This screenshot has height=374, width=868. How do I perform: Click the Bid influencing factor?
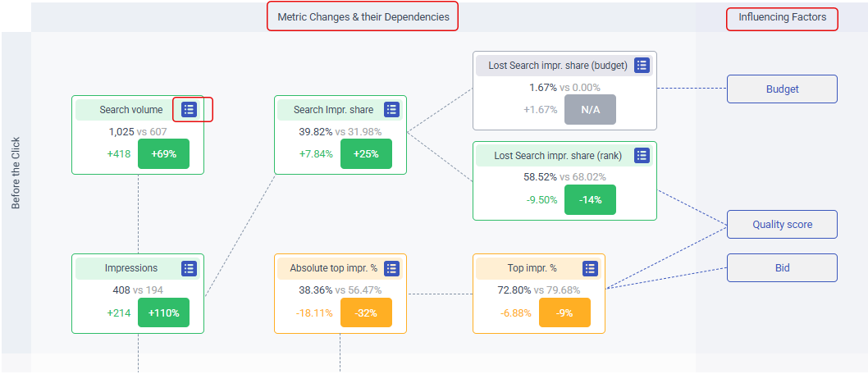coord(782,267)
